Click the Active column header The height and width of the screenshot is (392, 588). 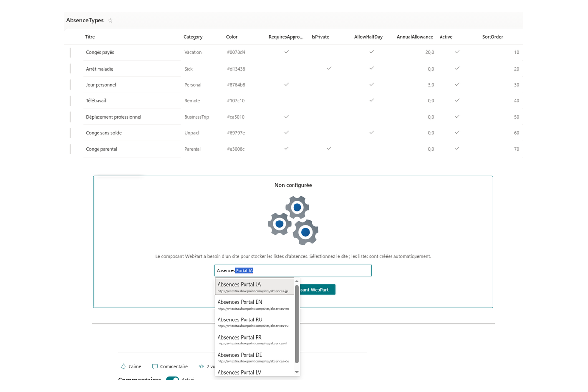(446, 37)
